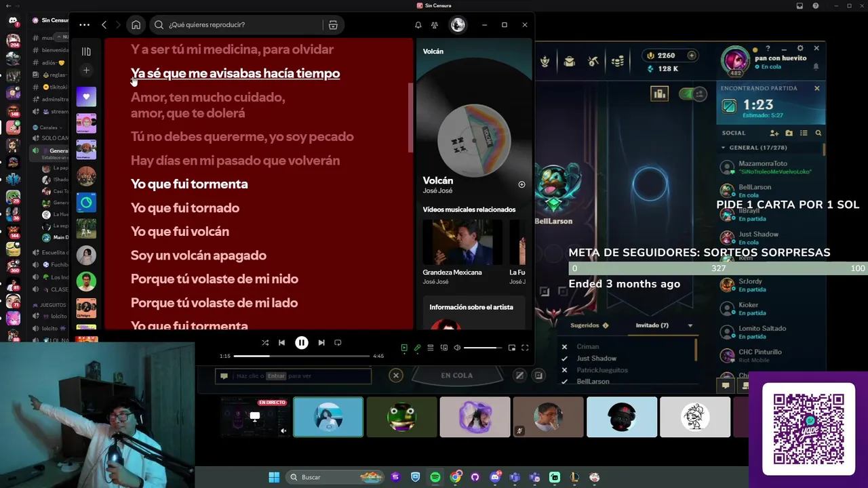Open League notifications bell

[816, 66]
